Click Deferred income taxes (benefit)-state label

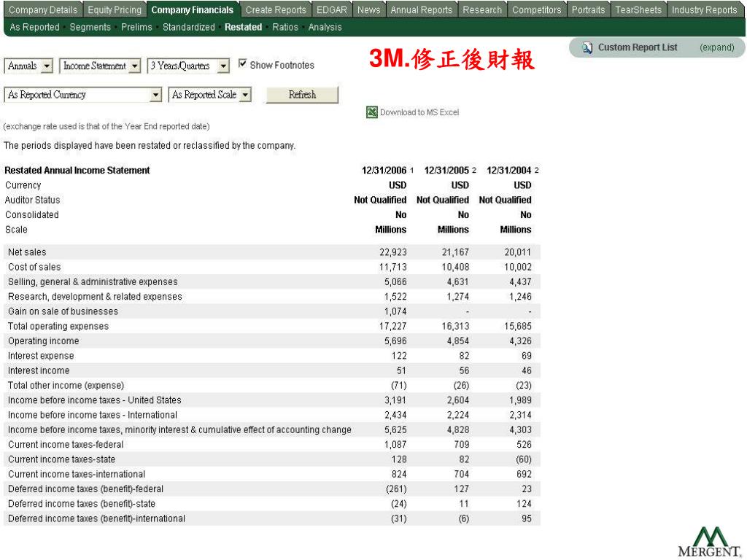[x=82, y=504]
